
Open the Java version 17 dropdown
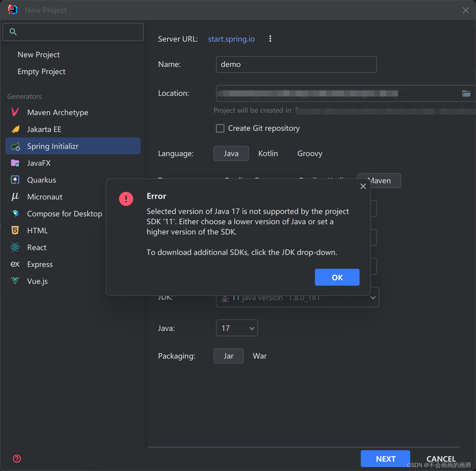[x=237, y=328]
